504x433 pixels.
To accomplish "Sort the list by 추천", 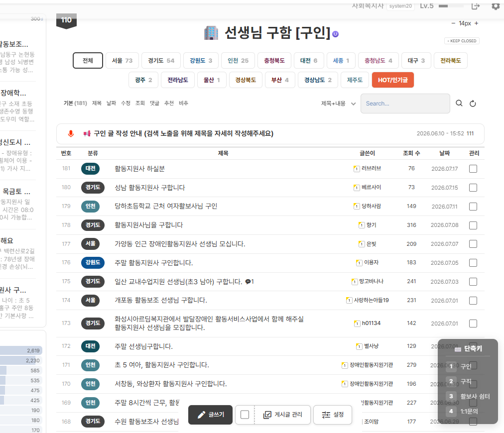I will pos(169,103).
